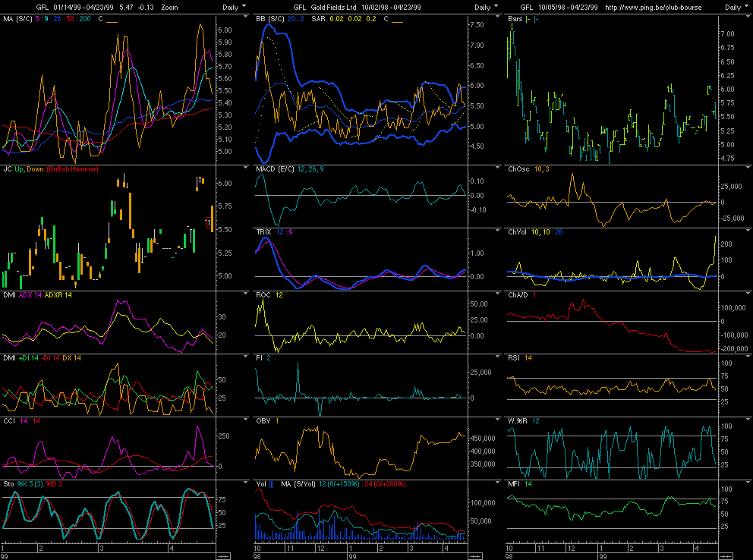Image resolution: width=753 pixels, height=560 pixels.
Task: Click the ChA/D 1 indicator label
Action: click(522, 295)
